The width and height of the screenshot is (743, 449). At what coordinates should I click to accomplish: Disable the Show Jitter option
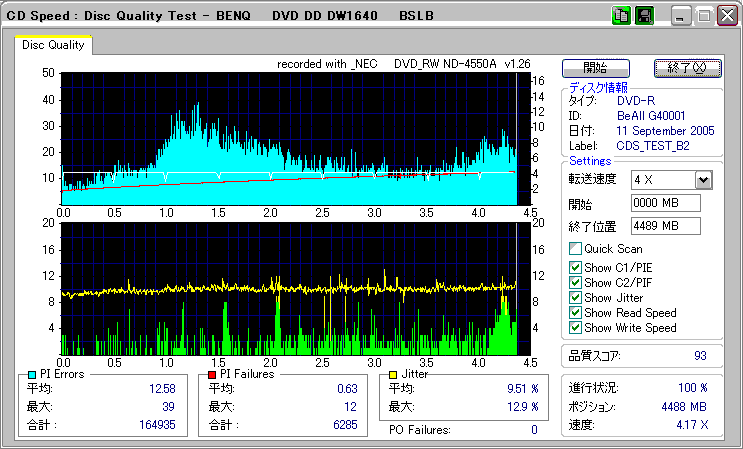pos(575,298)
